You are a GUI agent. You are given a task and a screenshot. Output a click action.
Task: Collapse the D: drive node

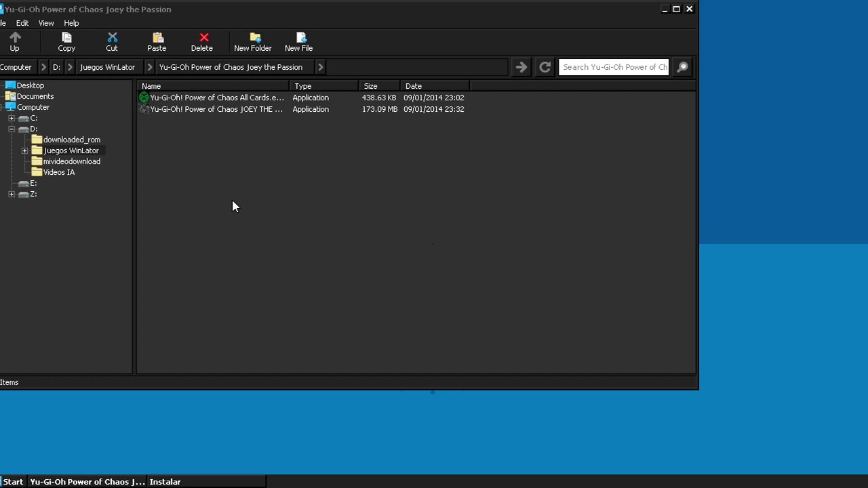pyautogui.click(x=12, y=129)
